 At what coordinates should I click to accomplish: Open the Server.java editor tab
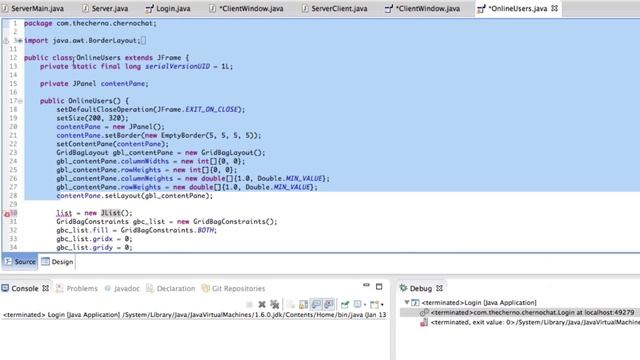pyautogui.click(x=105, y=8)
